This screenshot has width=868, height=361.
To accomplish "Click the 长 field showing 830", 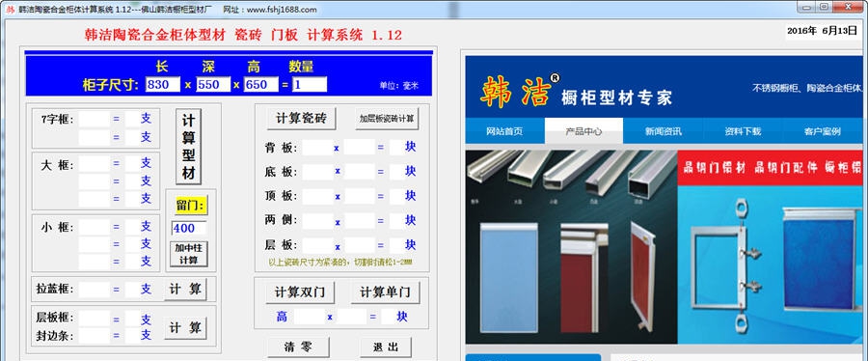I will tap(163, 85).
